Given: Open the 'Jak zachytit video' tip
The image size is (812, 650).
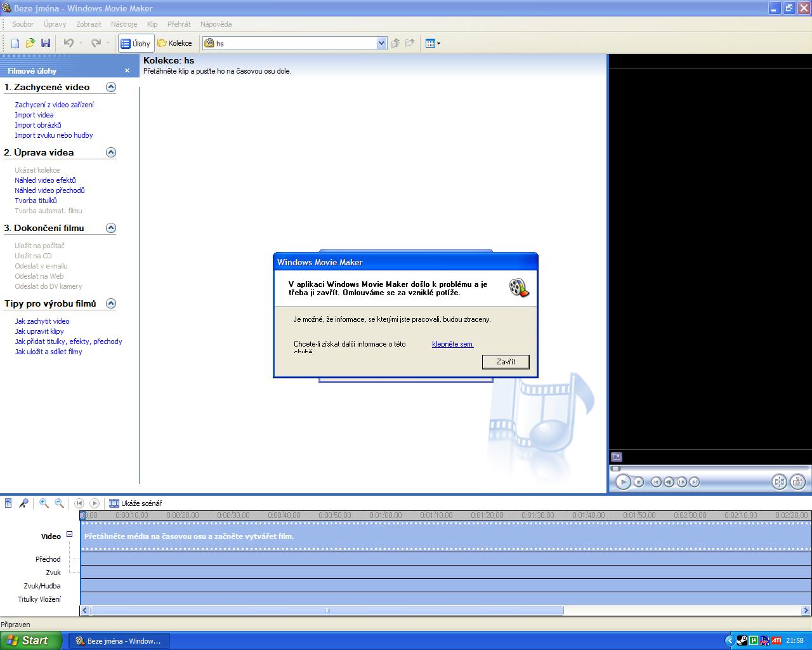Looking at the screenshot, I should pos(43,321).
